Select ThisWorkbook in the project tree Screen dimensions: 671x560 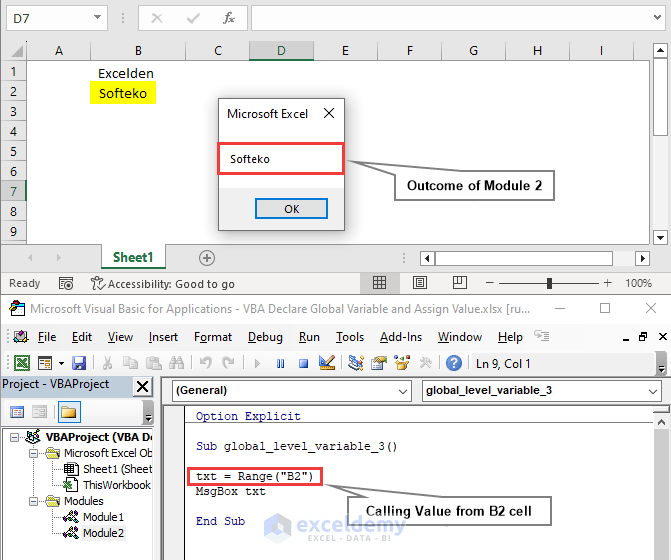116,485
